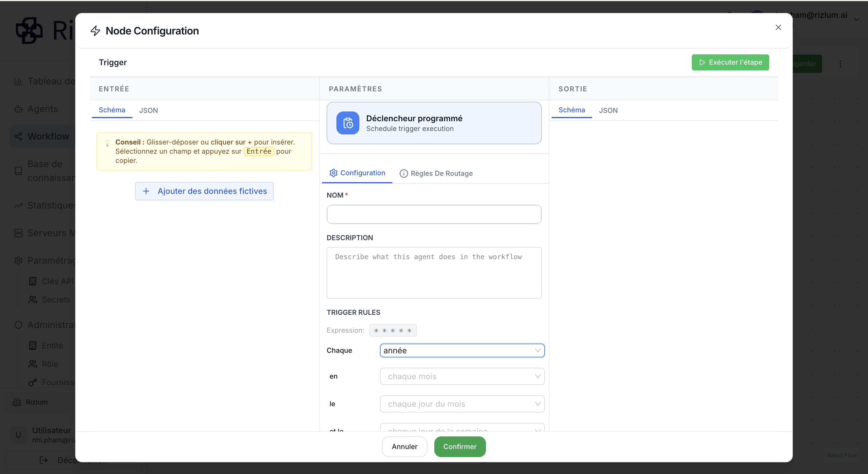Click Exécuter l'étape button
Viewport: 868px width, 474px height.
pyautogui.click(x=730, y=62)
